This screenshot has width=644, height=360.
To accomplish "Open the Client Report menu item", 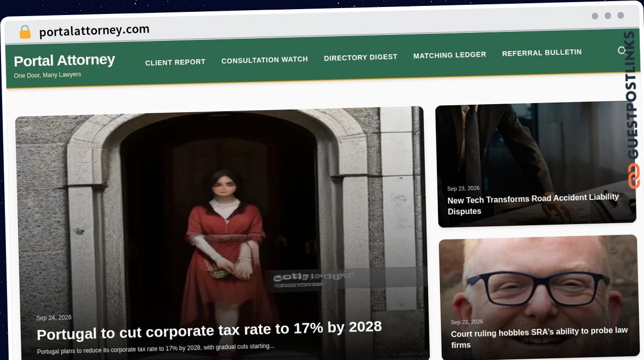I will (x=175, y=62).
